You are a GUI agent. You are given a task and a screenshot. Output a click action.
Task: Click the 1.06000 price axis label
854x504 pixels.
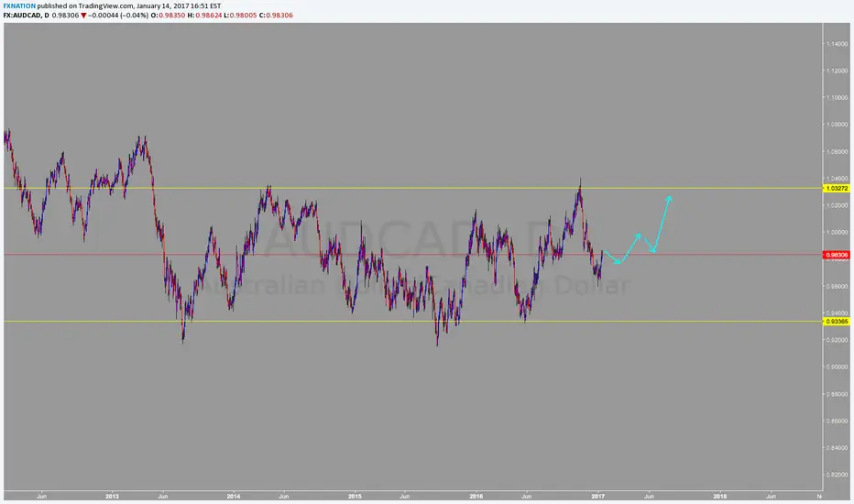click(x=838, y=151)
